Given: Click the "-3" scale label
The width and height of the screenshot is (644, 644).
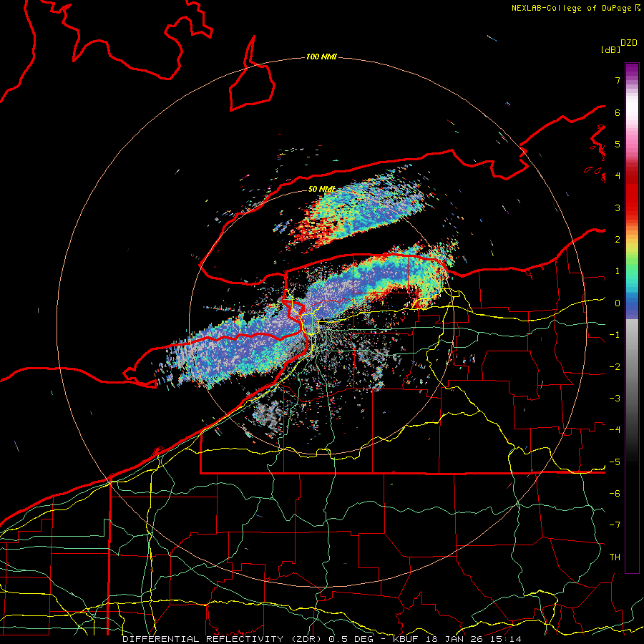Looking at the screenshot, I should pos(615,399).
